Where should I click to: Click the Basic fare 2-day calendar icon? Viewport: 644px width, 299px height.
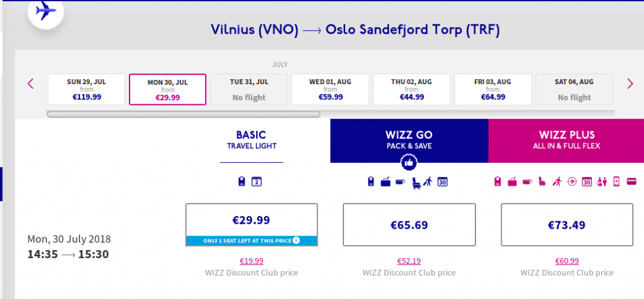tap(257, 182)
